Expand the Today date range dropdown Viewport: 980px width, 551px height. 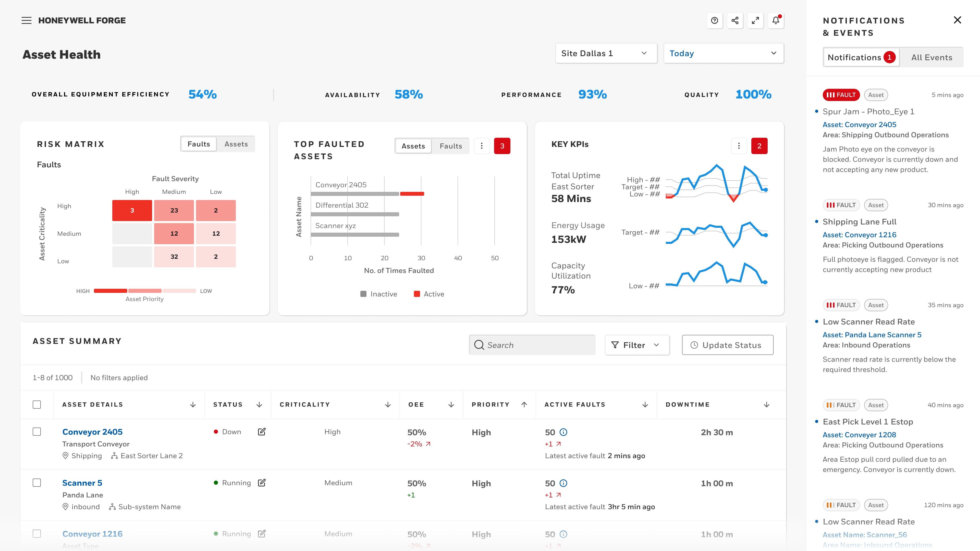pyautogui.click(x=723, y=54)
